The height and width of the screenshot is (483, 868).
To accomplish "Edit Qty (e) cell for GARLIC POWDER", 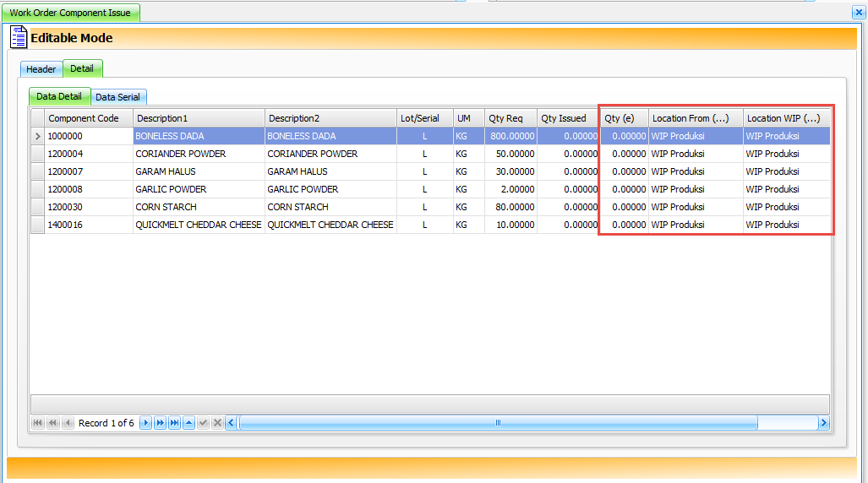I will pyautogui.click(x=625, y=189).
